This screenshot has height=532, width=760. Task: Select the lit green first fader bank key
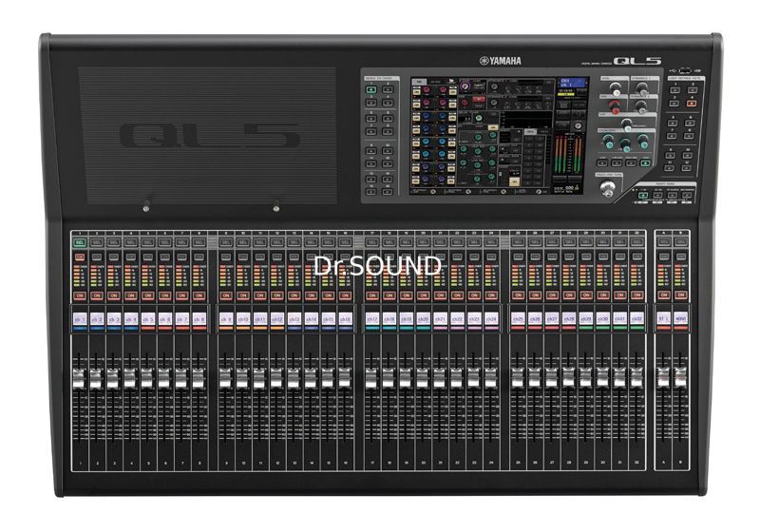tap(643, 196)
